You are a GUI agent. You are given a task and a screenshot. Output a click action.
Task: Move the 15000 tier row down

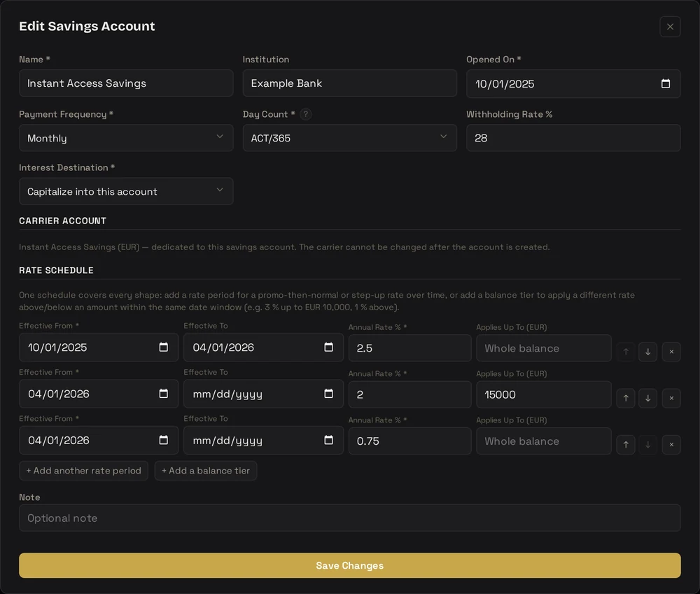647,399
